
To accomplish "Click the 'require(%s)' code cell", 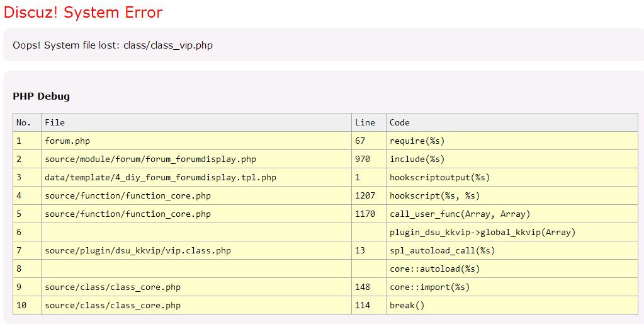I will [512, 141].
